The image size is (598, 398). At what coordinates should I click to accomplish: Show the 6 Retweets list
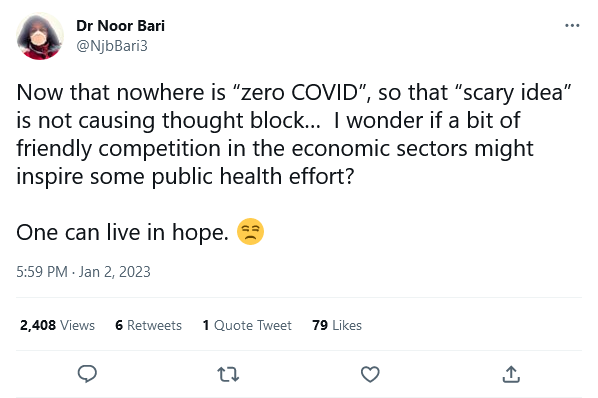[148, 325]
